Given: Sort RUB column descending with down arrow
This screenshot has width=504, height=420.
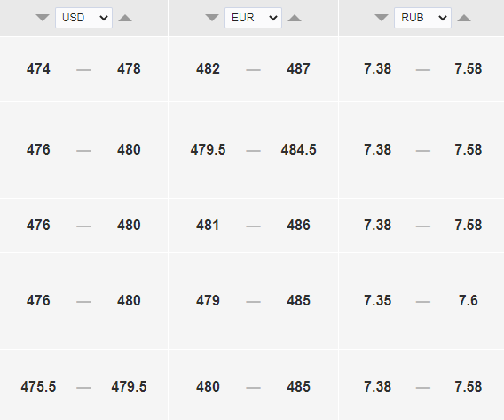Looking at the screenshot, I should point(382,18).
